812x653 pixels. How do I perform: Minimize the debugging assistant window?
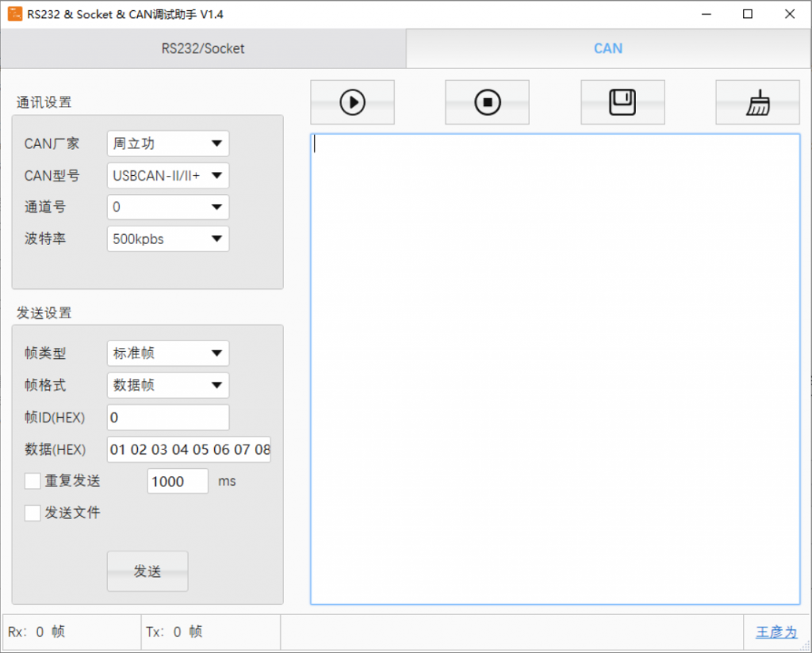click(707, 14)
